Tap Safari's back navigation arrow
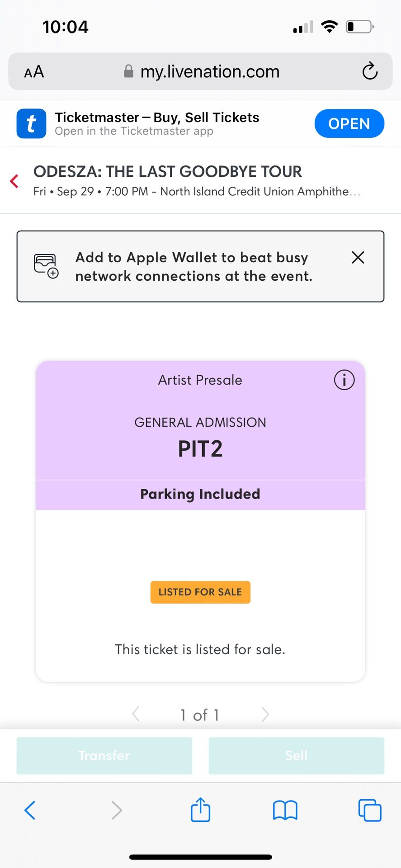 pos(30,810)
